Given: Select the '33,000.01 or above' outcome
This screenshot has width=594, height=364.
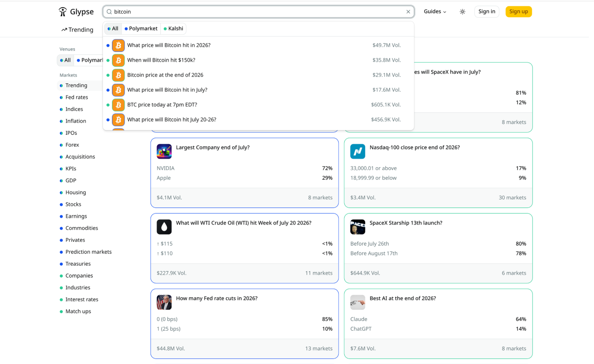Looking at the screenshot, I should coord(438,169).
